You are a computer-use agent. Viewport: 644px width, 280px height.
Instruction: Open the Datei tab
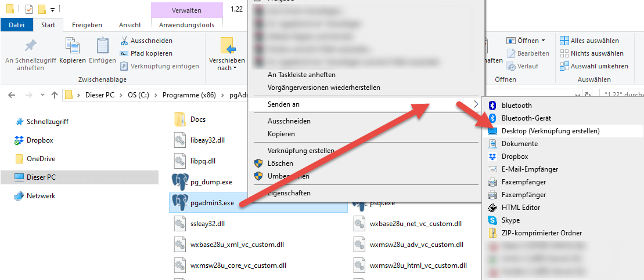pyautogui.click(x=17, y=25)
